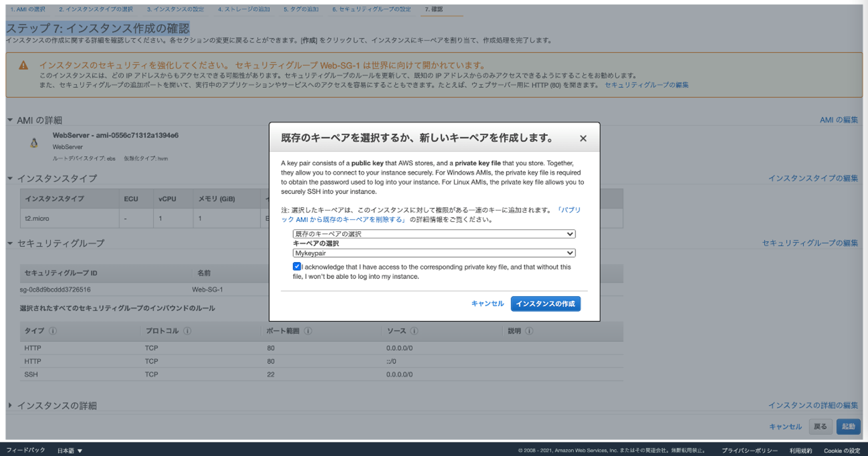Collapse the セキュリティグループ section
The width and height of the screenshot is (868, 456).
click(10, 243)
